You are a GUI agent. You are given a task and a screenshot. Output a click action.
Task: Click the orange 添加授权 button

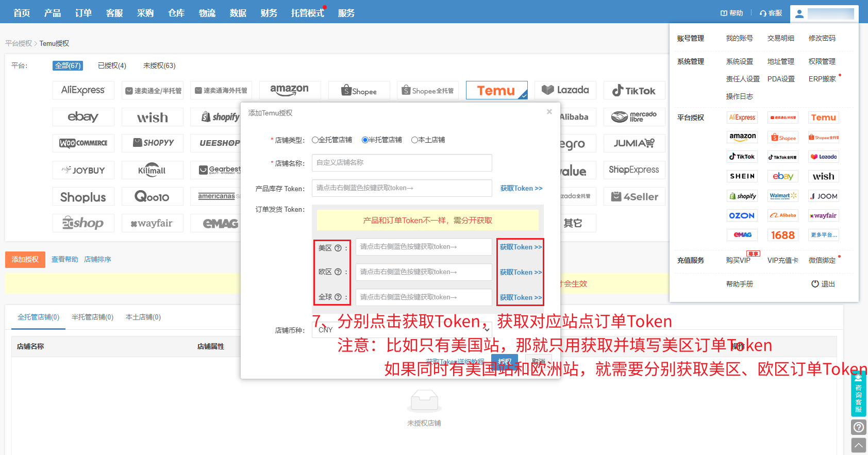[25, 259]
